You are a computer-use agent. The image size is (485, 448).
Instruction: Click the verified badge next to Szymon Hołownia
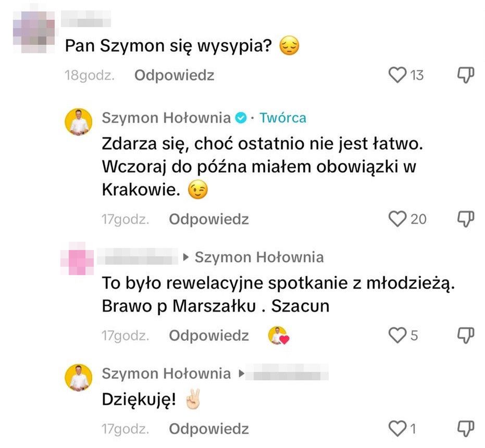pos(241,118)
